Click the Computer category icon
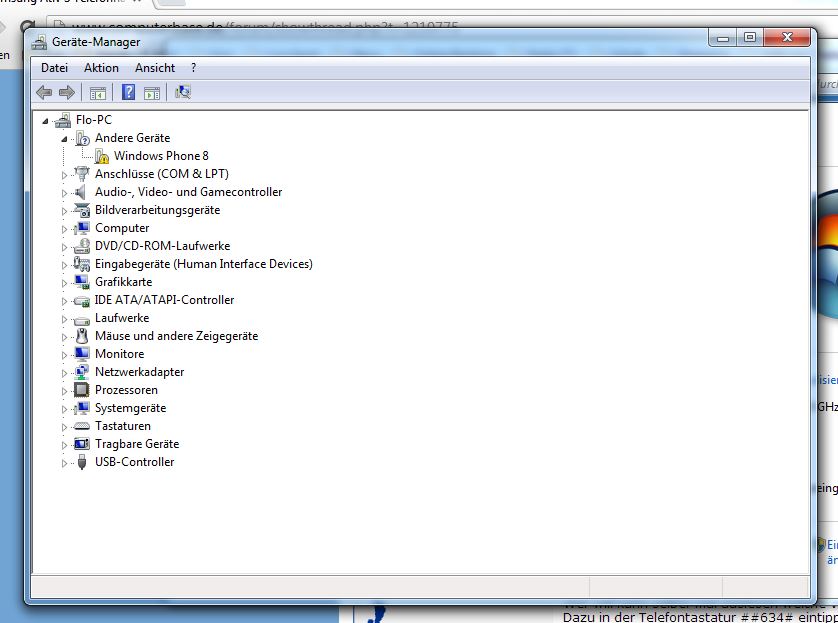The image size is (838, 623). pos(82,228)
